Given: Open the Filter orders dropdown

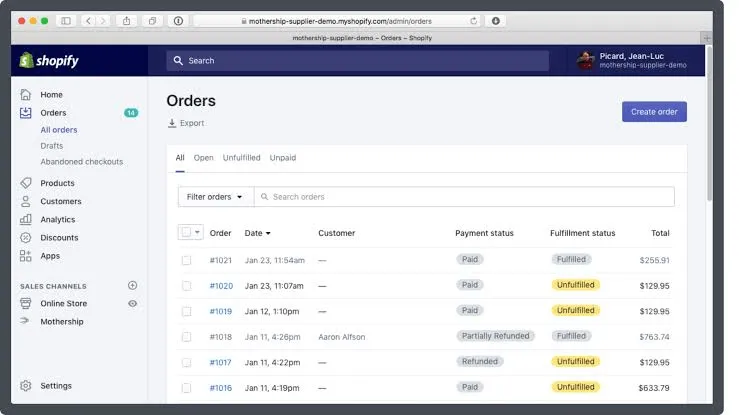Looking at the screenshot, I should coord(215,197).
